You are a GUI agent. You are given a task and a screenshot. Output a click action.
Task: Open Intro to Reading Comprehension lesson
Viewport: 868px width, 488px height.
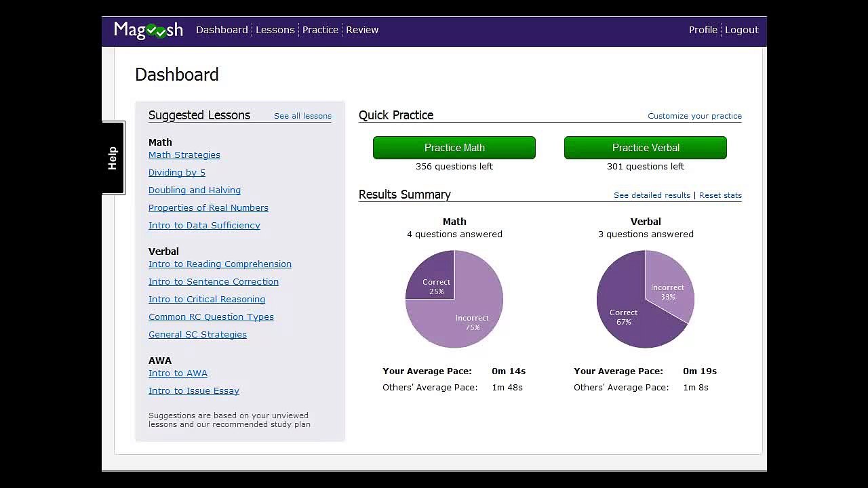point(220,264)
